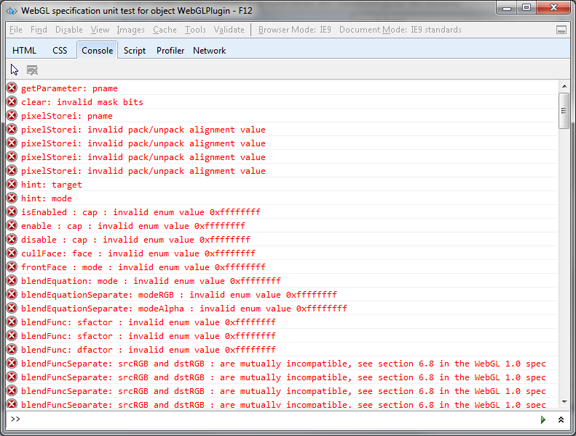Click the console scrollbar down arrow
Image resolution: width=576 pixels, height=436 pixels.
(x=564, y=401)
